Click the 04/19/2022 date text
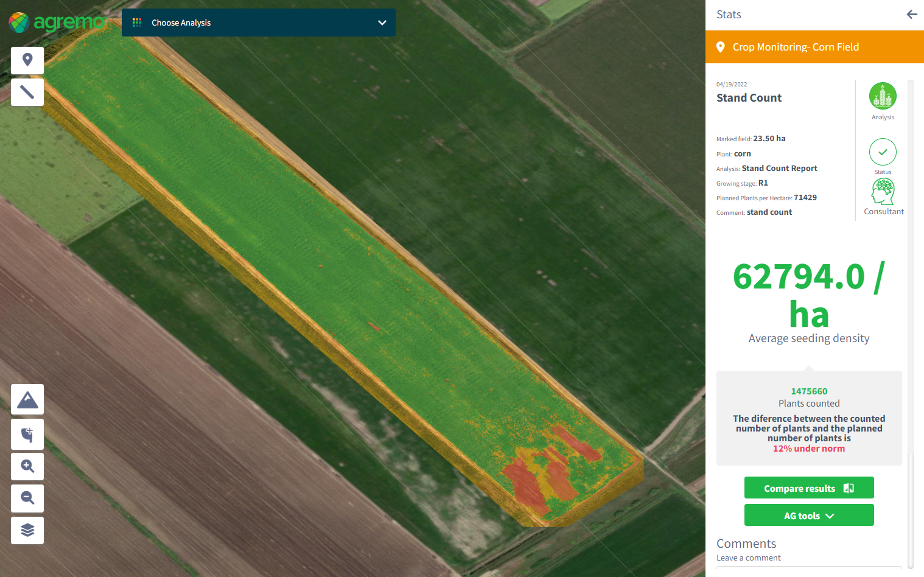924x577 pixels. coord(732,85)
